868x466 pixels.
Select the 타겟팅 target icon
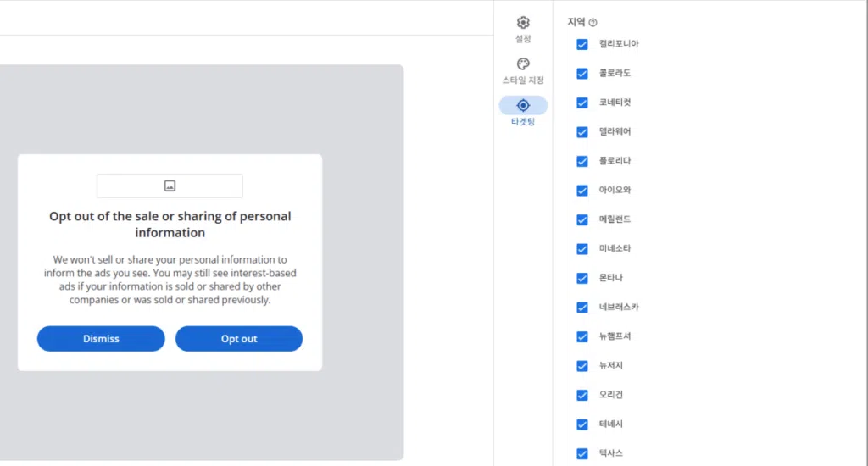pos(523,105)
